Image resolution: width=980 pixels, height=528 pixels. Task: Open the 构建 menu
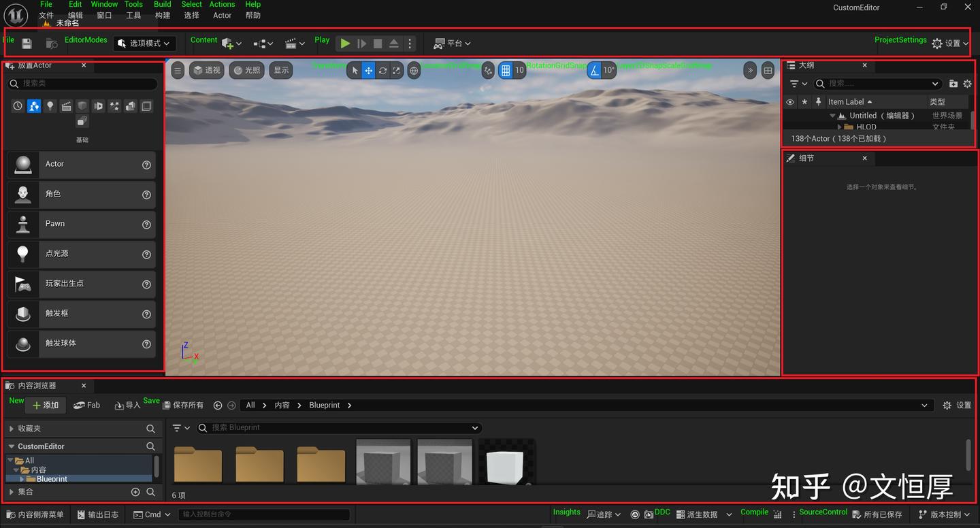[163, 16]
